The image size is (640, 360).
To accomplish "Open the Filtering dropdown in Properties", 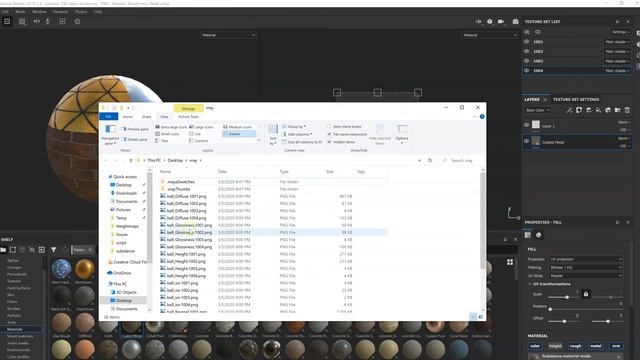I will [x=586, y=267].
